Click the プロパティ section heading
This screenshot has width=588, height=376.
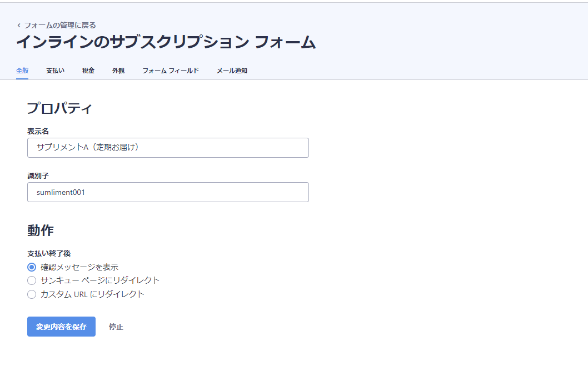pyautogui.click(x=59, y=108)
